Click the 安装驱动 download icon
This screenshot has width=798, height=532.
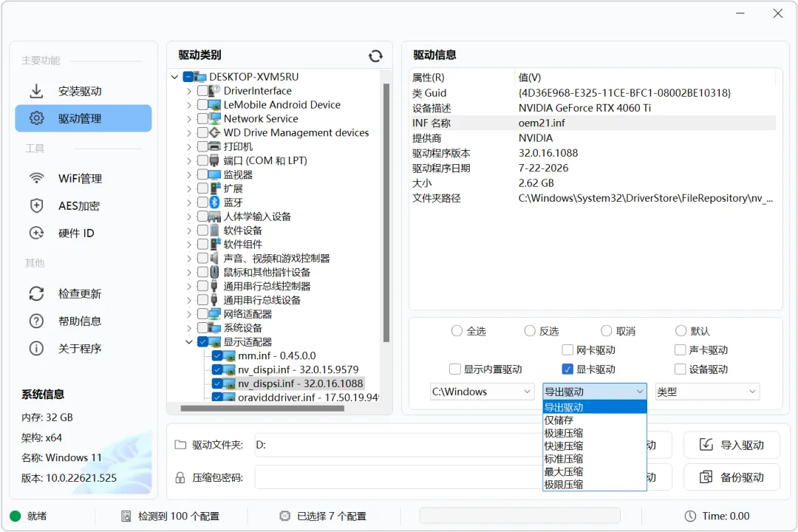pyautogui.click(x=36, y=91)
